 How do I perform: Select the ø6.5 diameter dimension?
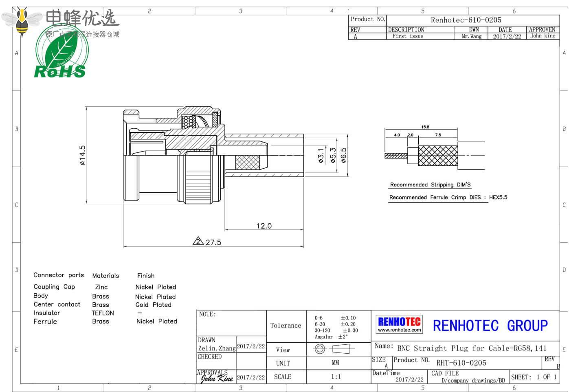coord(343,155)
